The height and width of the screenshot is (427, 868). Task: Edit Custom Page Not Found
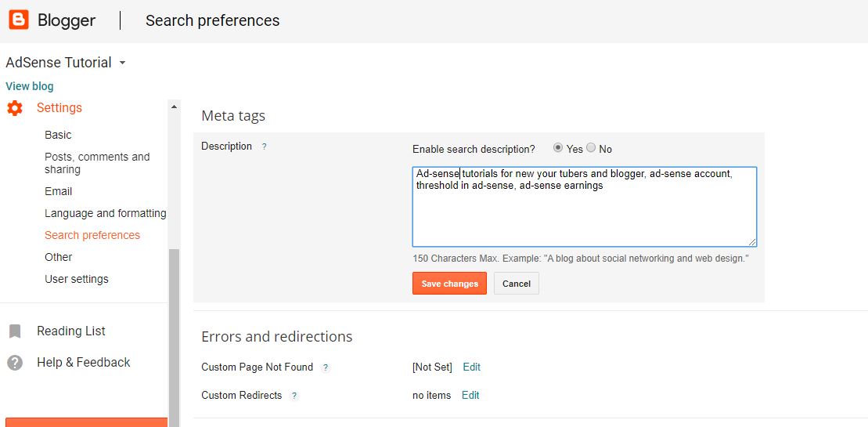pyautogui.click(x=472, y=367)
